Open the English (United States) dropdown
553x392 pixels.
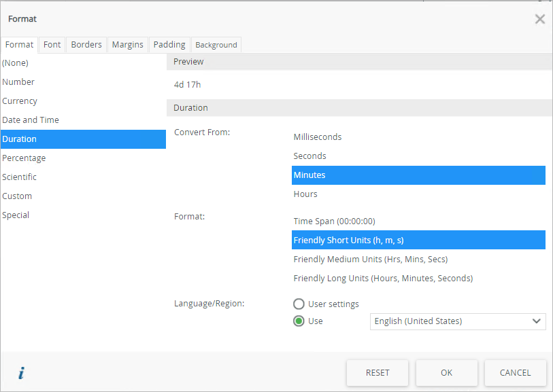458,321
